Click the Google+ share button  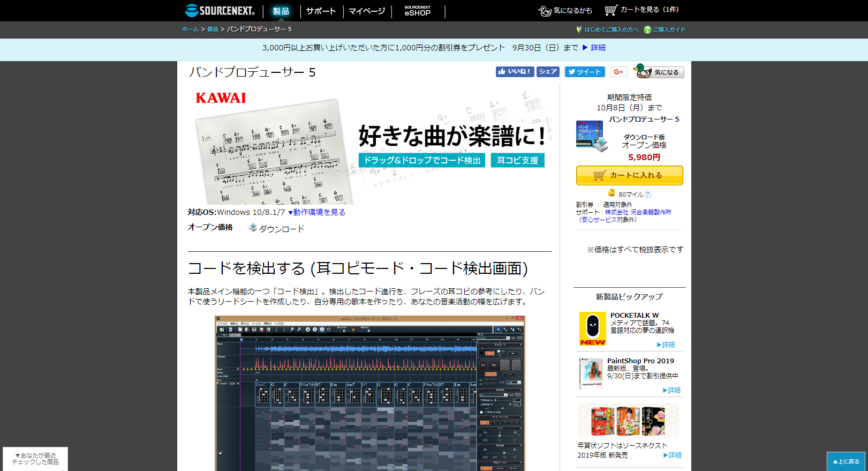(618, 72)
